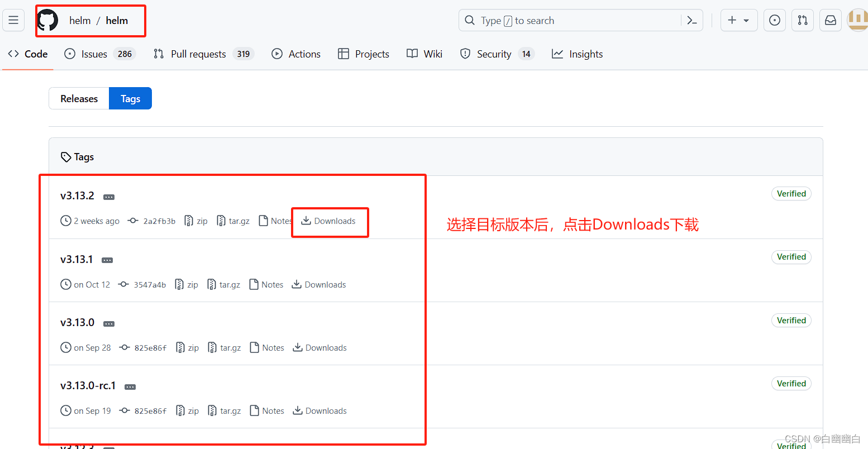Download tar.gz for v3.13.0-rc.1
868x449 pixels.
point(225,411)
